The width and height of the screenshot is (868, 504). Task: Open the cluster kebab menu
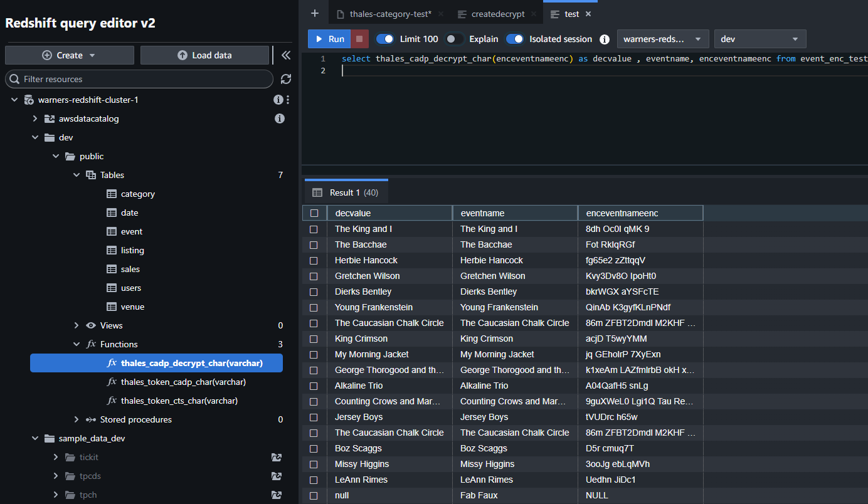coord(288,100)
